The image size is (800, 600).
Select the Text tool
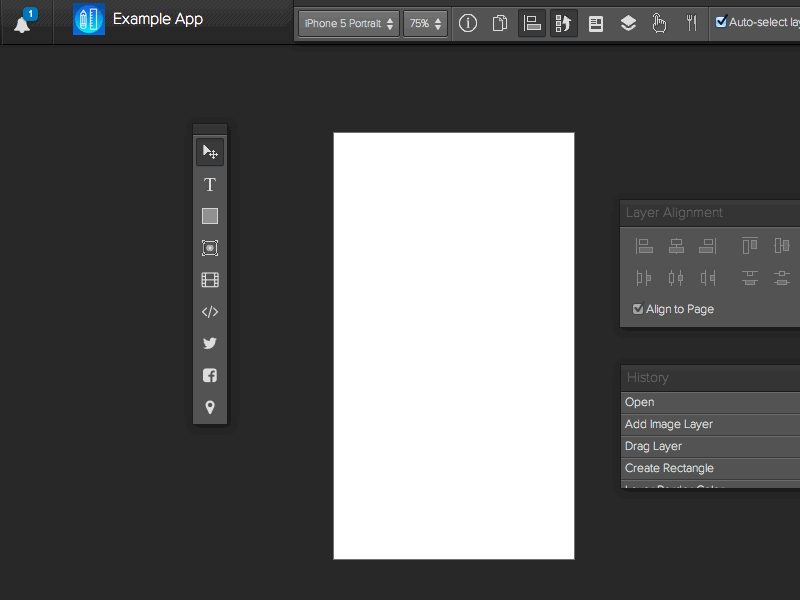click(x=210, y=184)
